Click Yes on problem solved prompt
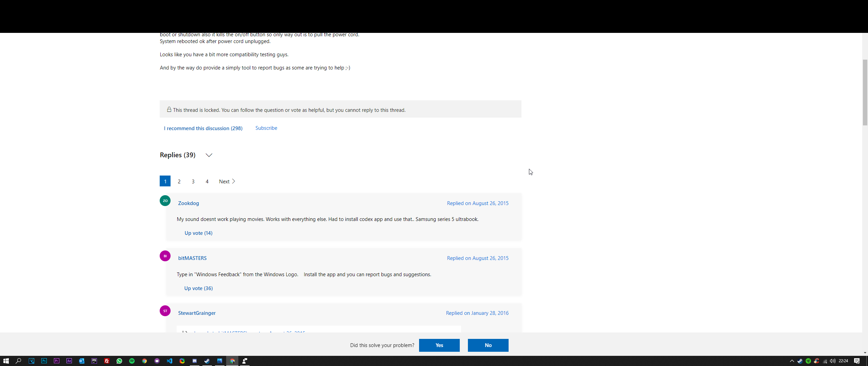This screenshot has height=366, width=868. pos(439,345)
